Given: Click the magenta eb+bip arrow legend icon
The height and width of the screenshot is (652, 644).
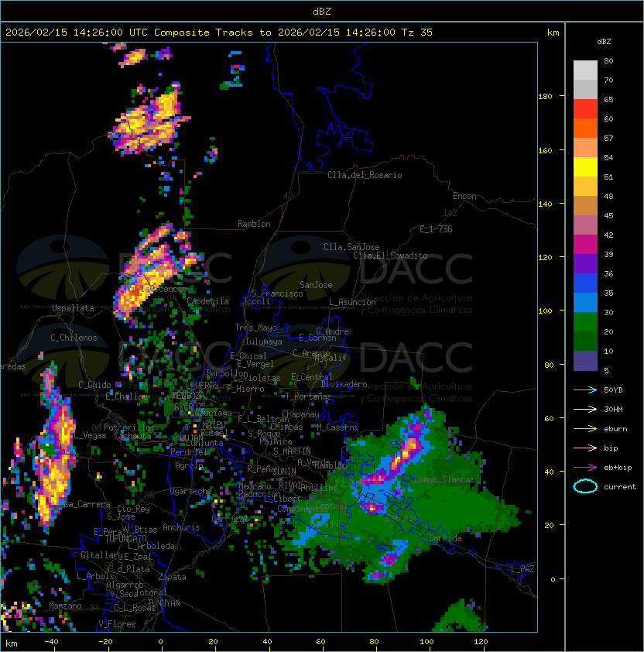Looking at the screenshot, I should click(x=585, y=468).
